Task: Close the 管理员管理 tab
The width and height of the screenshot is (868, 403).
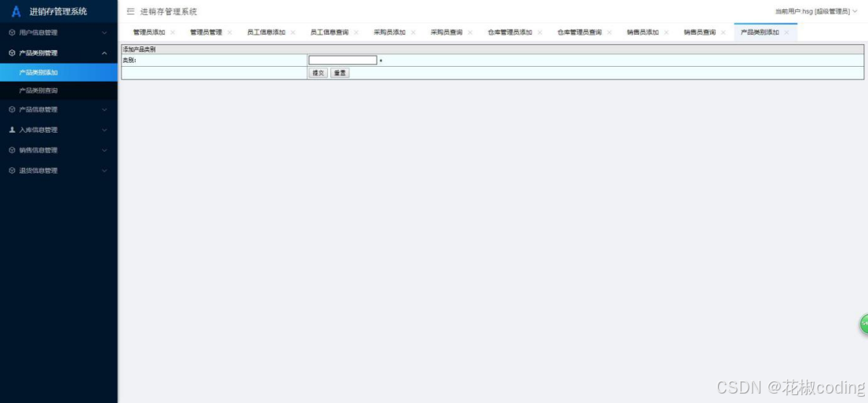Action: click(x=230, y=32)
